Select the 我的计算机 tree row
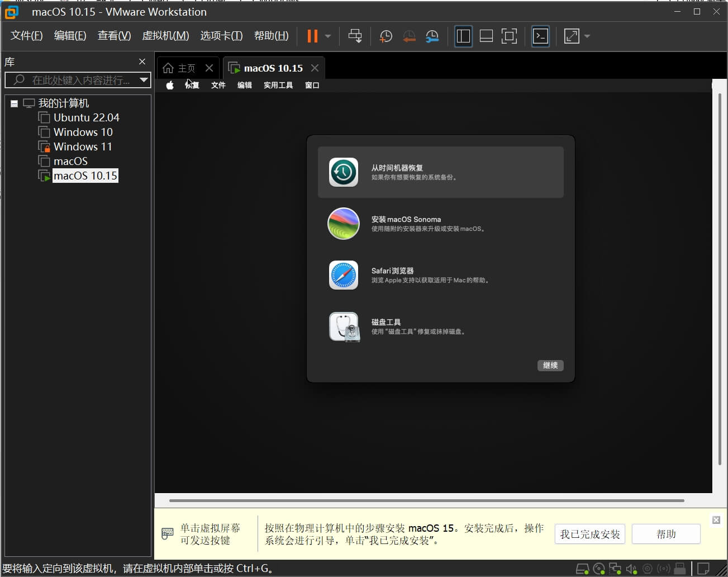Viewport: 728px width, 577px height. tap(63, 103)
